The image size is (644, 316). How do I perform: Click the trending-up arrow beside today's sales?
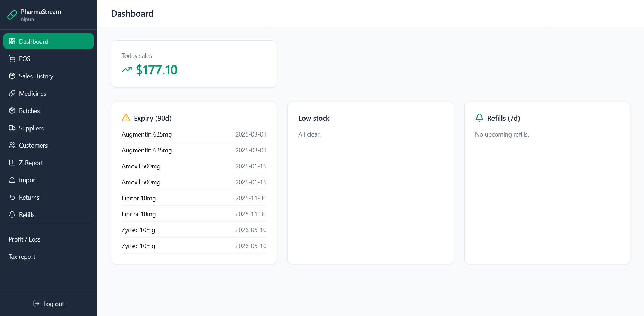point(127,70)
